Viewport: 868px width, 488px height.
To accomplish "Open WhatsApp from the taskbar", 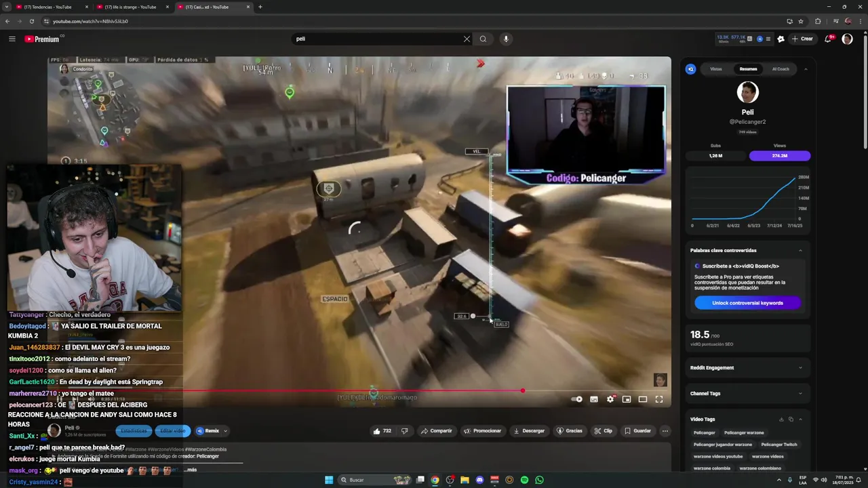I will coord(539,480).
